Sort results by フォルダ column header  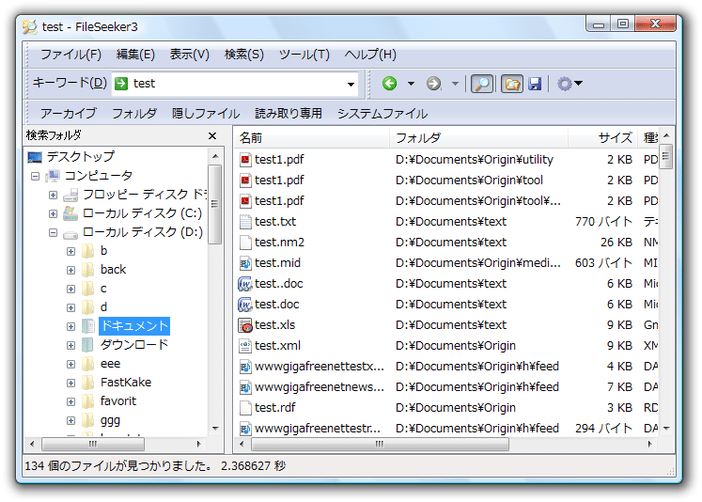(x=479, y=137)
